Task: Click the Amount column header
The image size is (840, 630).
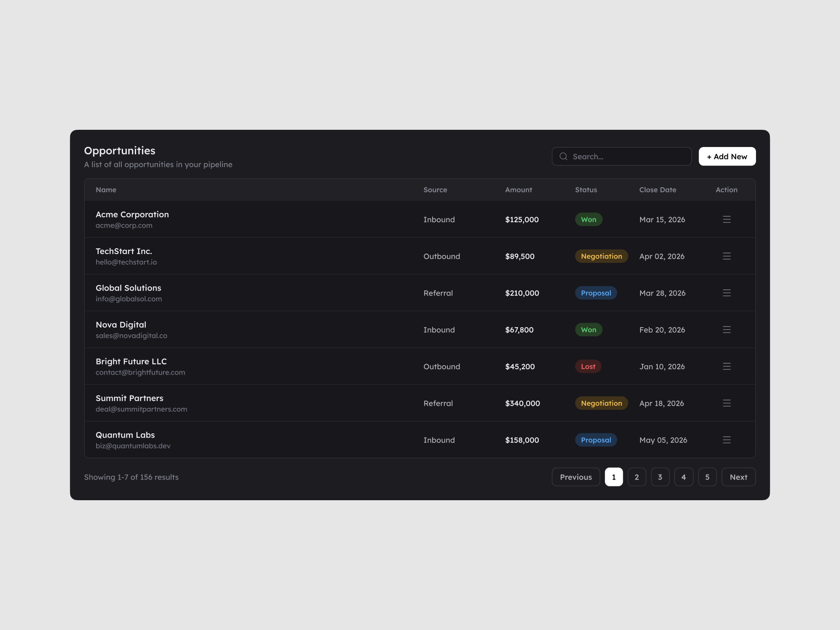Action: [x=518, y=190]
